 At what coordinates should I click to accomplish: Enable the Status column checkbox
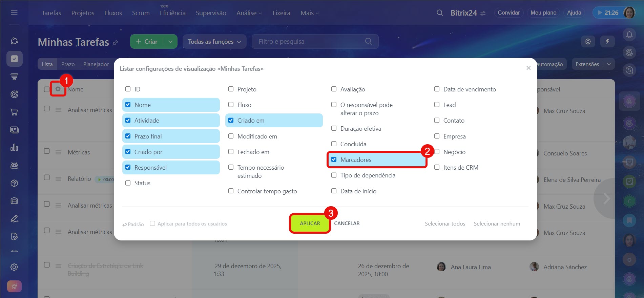(128, 183)
